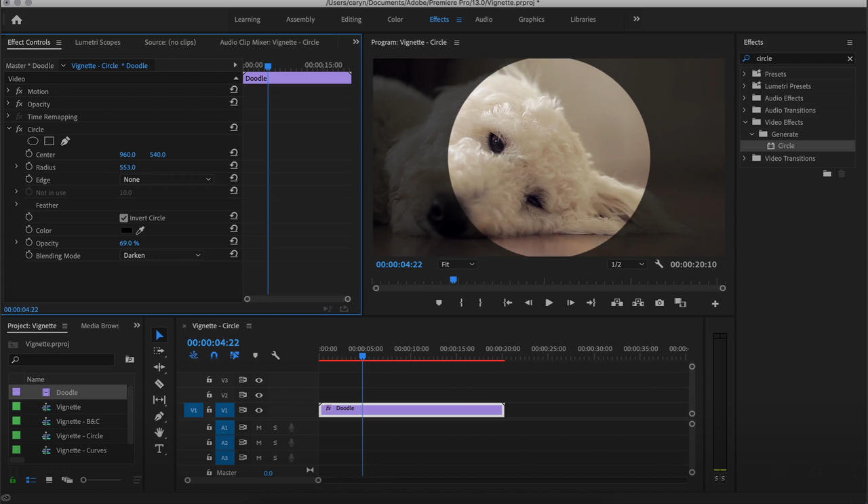Select the Pen tool in timeline toolbar
The width and height of the screenshot is (868, 504).
(159, 416)
